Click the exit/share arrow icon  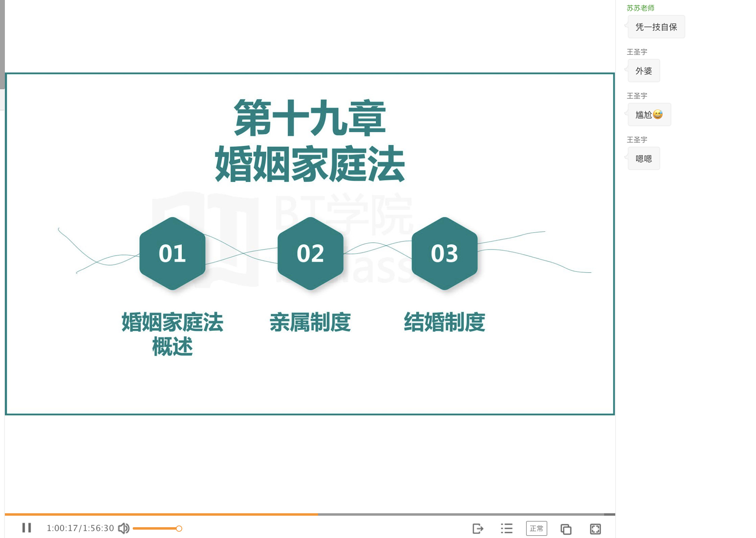[478, 529]
